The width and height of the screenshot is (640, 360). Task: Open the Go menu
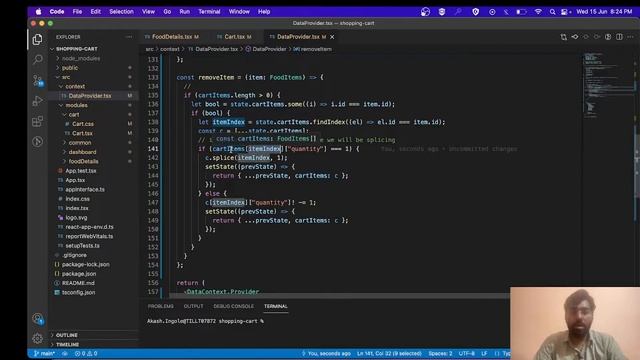tap(167, 12)
